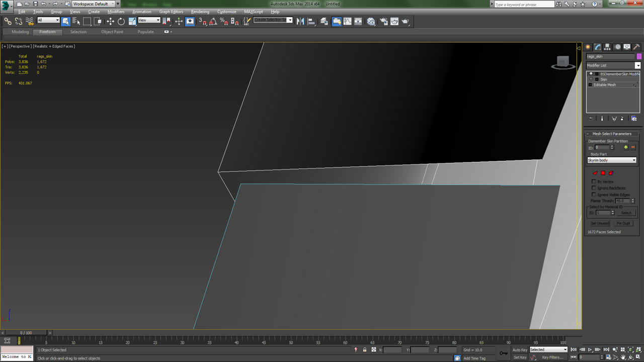The height and width of the screenshot is (362, 644).
Task: Toggle the Selection Lock padlock
Action: [x=365, y=349]
